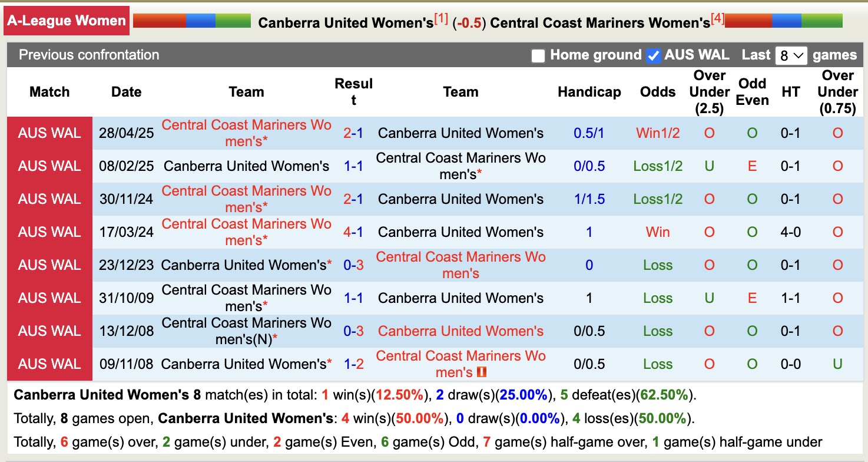This screenshot has height=462, width=868.
Task: Click the A-League Women league badge
Action: [x=66, y=20]
